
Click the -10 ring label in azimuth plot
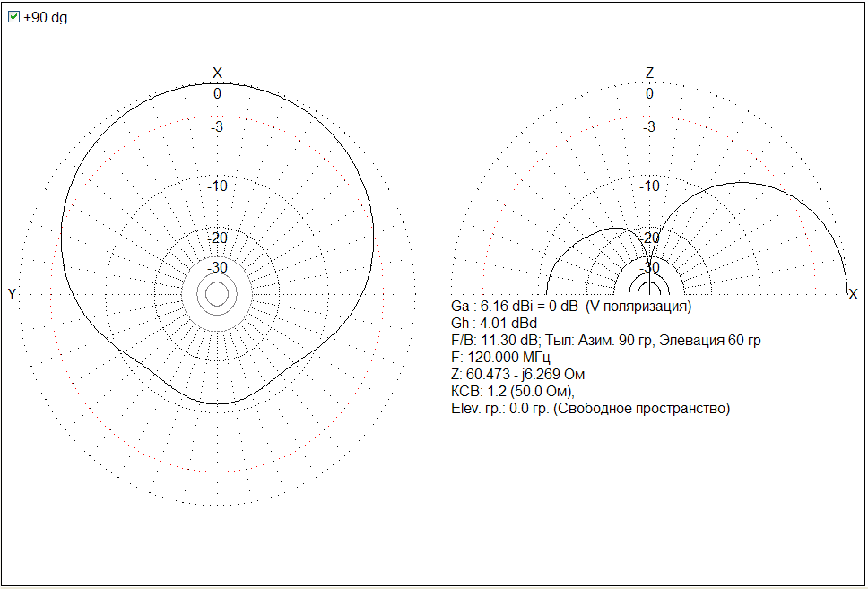217,186
